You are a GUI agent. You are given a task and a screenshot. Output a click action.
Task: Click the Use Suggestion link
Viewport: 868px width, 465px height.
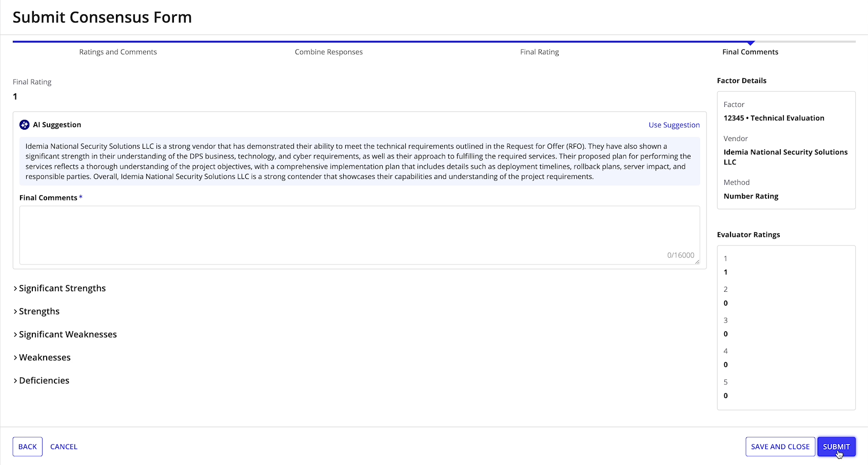(x=674, y=125)
